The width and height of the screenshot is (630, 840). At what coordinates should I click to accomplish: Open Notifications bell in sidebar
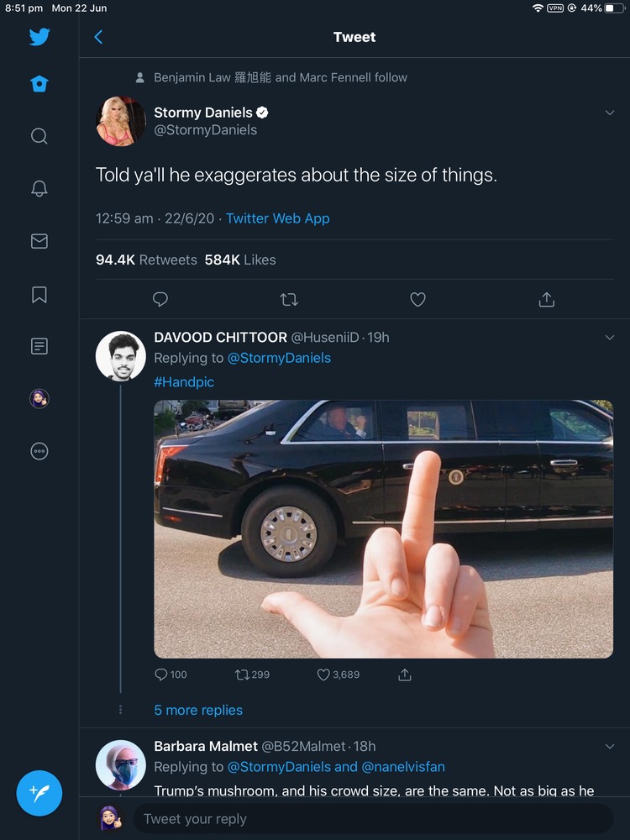click(x=39, y=188)
